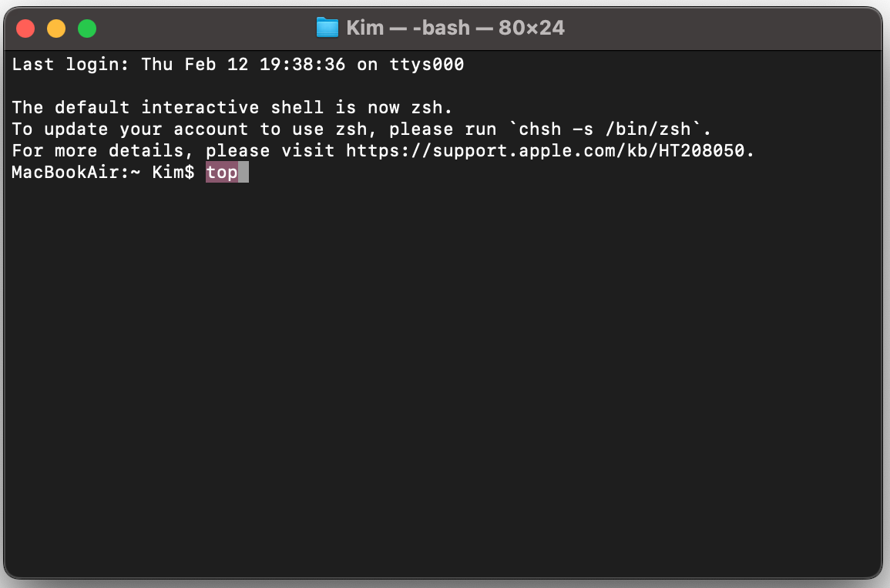Click the blue folder icon in the title bar

click(x=327, y=27)
